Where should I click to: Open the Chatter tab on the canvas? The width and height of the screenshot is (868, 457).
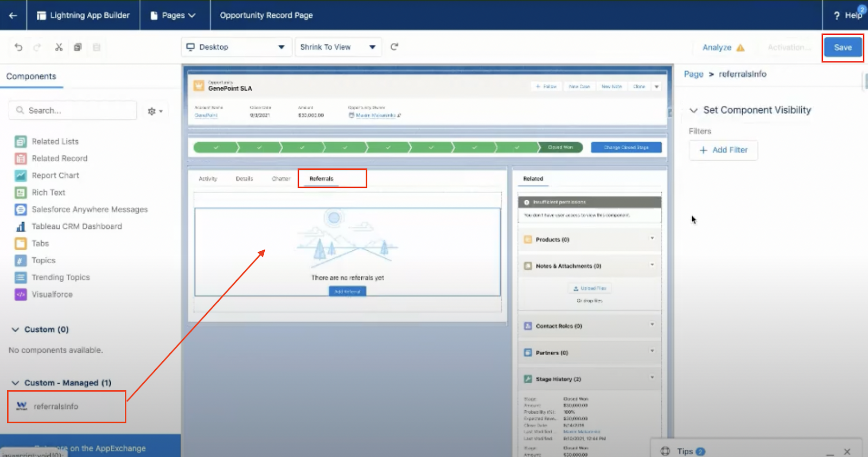point(281,179)
